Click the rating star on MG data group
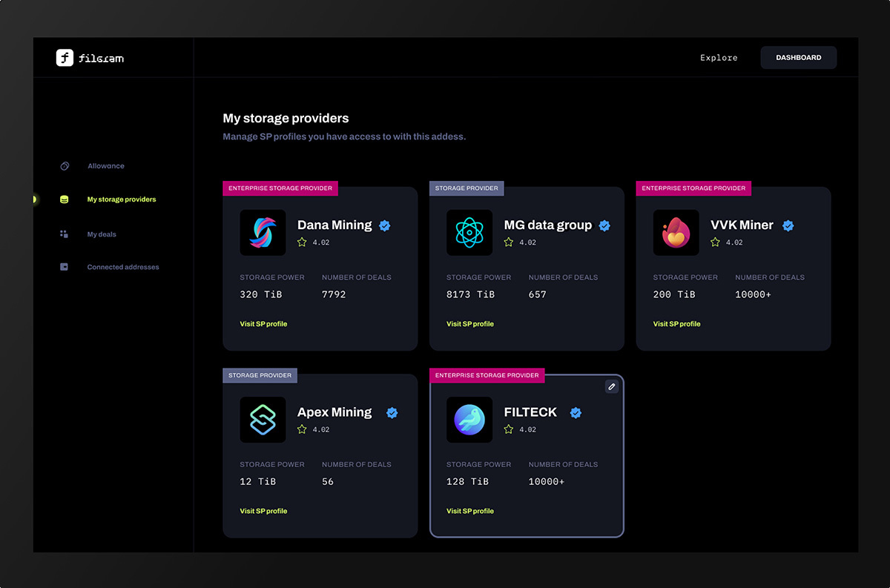 point(508,242)
